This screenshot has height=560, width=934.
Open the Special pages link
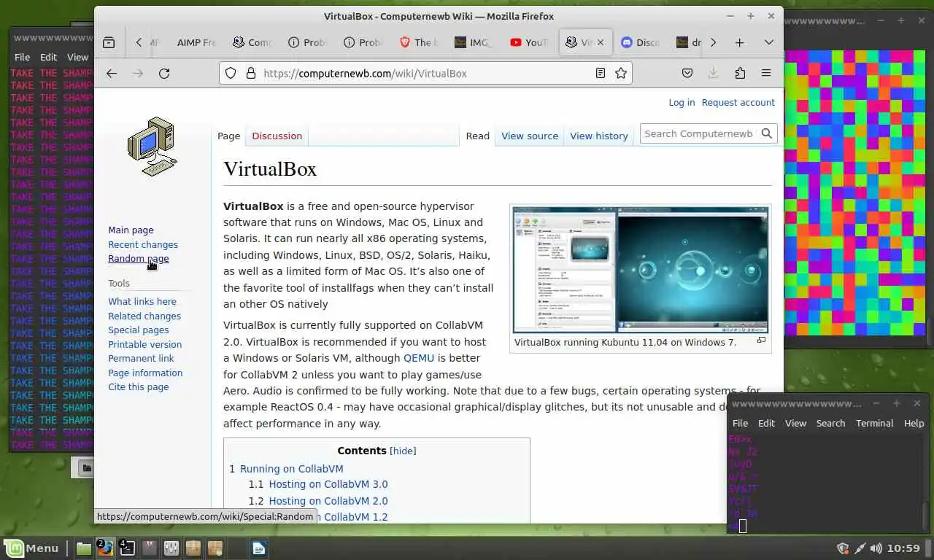139,330
